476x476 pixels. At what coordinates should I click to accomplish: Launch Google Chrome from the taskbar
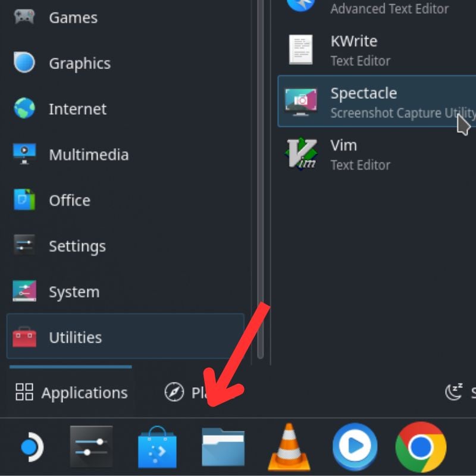coord(421,447)
